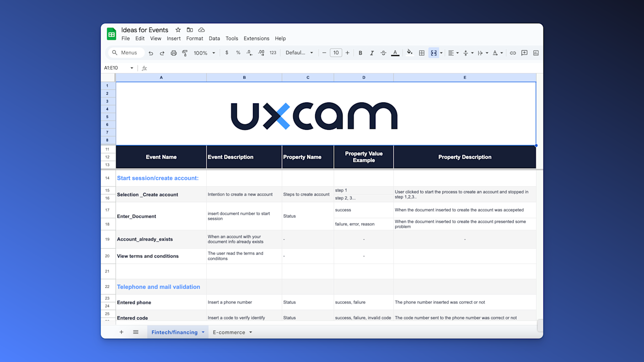Open the Data menu
This screenshot has height=362, width=644.
coord(215,39)
